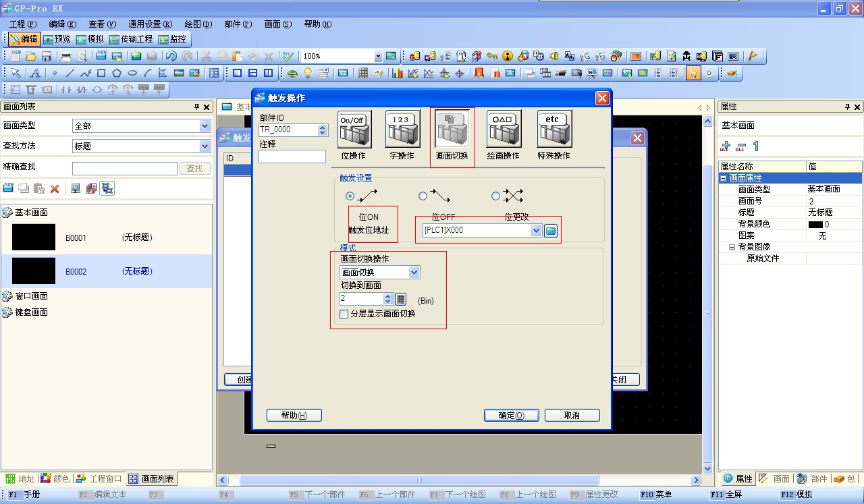Select the 位操作 (Bit Operation) icon
The height and width of the screenshot is (504, 864).
click(x=354, y=130)
